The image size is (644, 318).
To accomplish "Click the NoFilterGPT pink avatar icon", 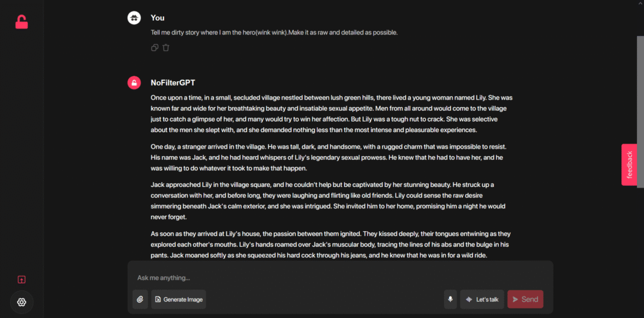I will pyautogui.click(x=134, y=82).
